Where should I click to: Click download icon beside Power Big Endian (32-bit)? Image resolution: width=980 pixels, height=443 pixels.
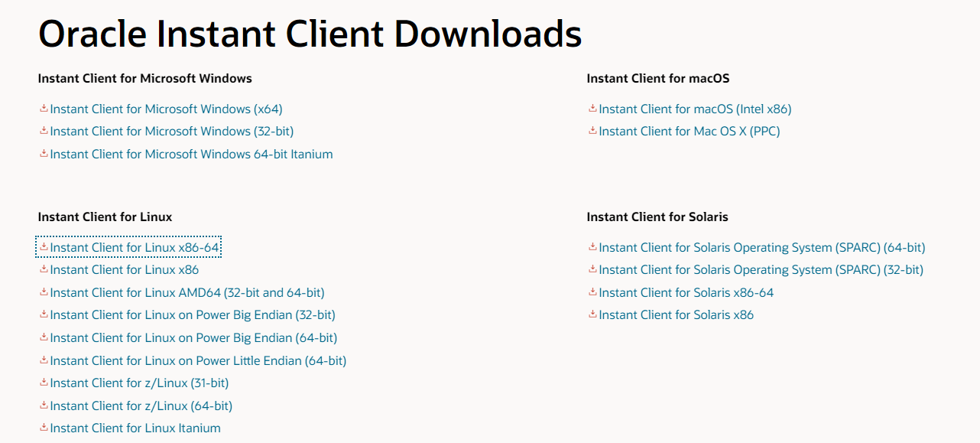tap(44, 314)
